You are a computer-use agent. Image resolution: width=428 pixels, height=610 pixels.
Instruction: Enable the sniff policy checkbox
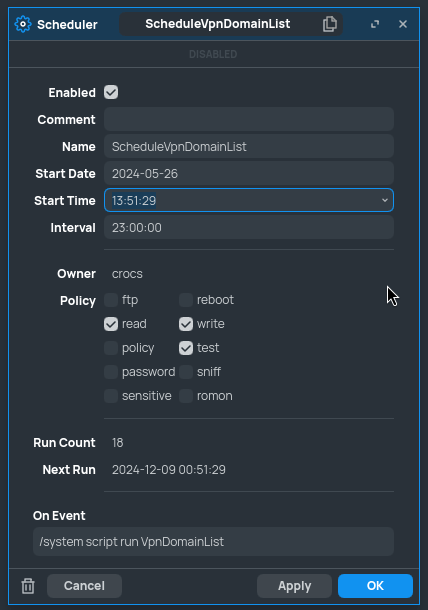click(x=186, y=372)
